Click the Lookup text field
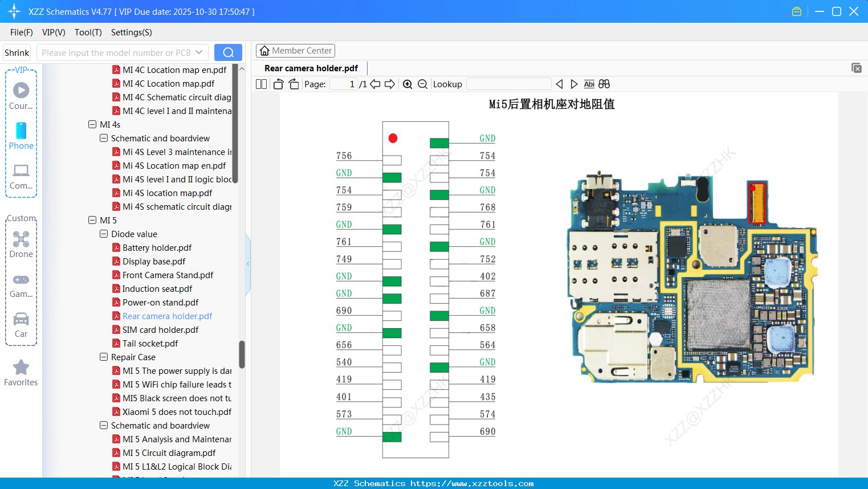The height and width of the screenshot is (489, 868). click(508, 84)
